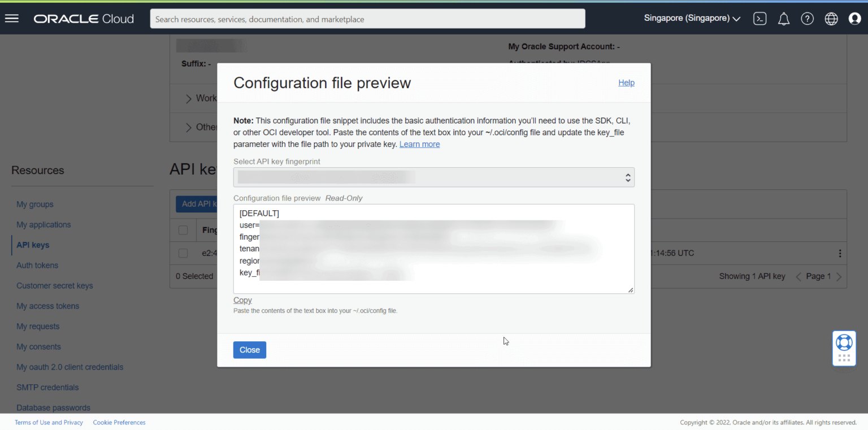
Task: Open the actions kebab menu for the API key row
Action: (x=840, y=253)
